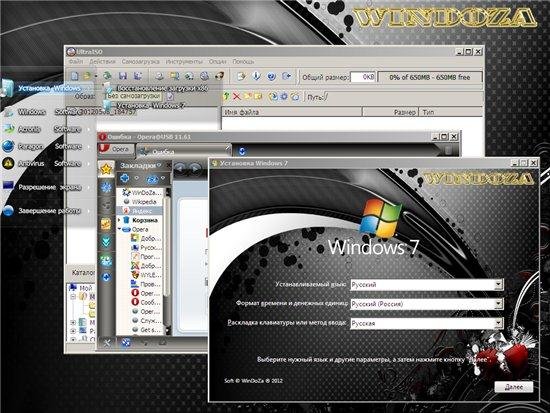
Task: Click the blue icon after Opera's tab bar
Action: [242, 151]
